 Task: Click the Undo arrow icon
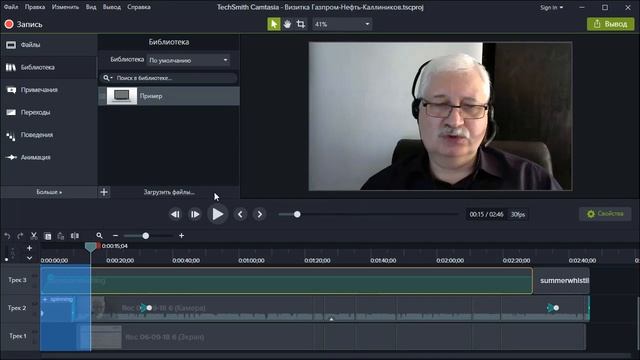pyautogui.click(x=7, y=236)
